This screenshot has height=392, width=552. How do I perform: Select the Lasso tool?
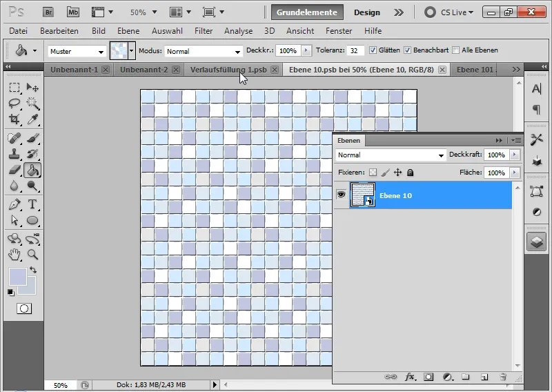click(x=14, y=104)
